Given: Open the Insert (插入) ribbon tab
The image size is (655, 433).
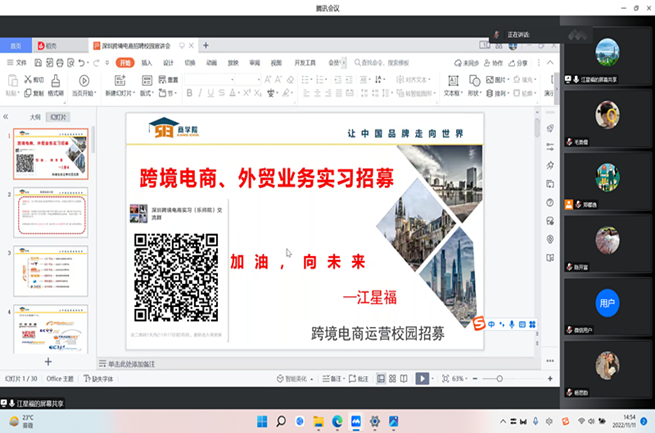Looking at the screenshot, I should point(147,63).
